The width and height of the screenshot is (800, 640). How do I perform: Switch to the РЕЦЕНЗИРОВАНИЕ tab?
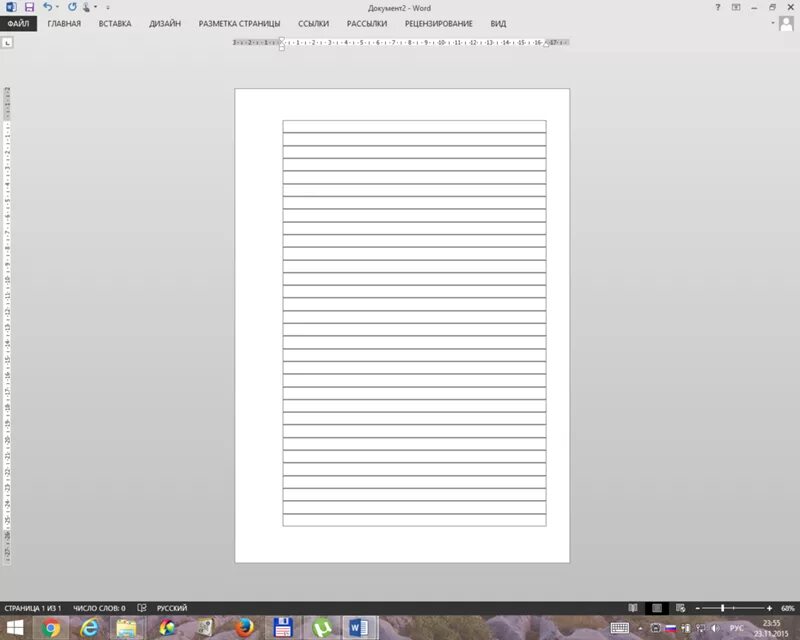(438, 23)
